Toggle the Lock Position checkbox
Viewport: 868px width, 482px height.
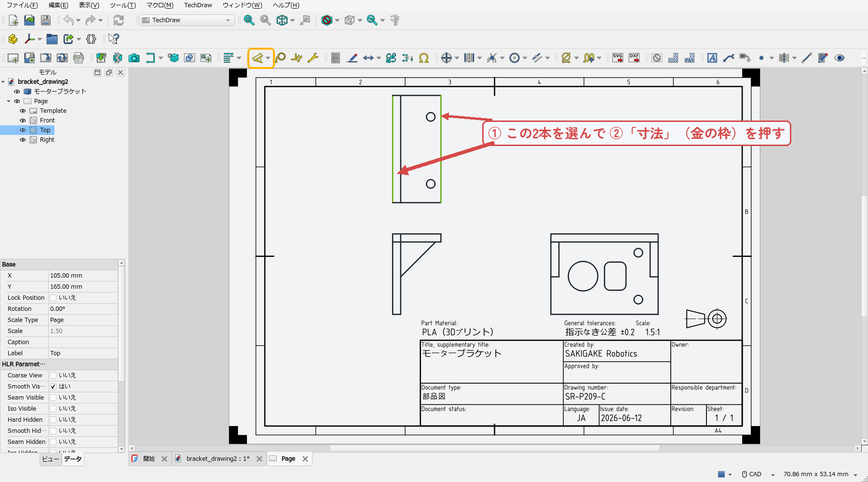click(x=53, y=298)
